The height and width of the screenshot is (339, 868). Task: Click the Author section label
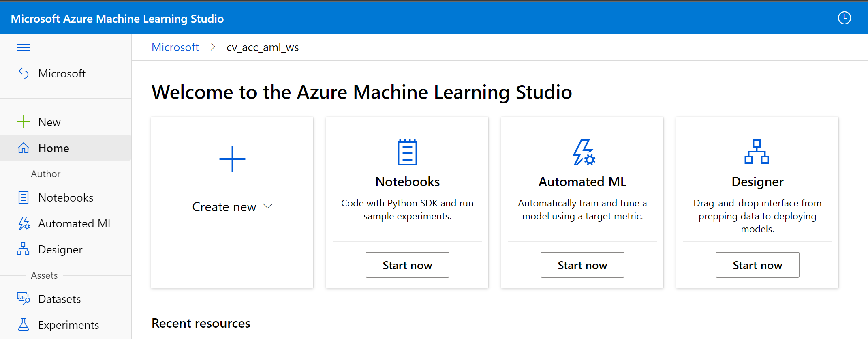pos(46,174)
